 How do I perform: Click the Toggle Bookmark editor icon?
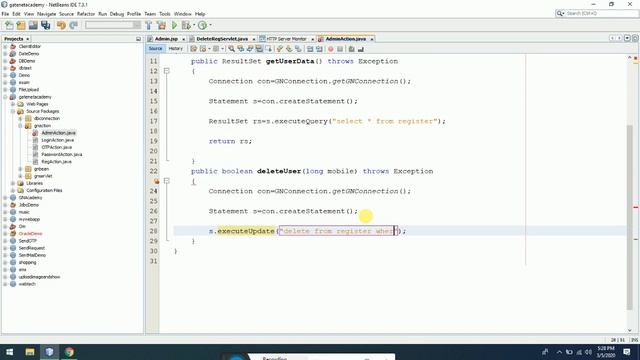pyautogui.click(x=298, y=49)
